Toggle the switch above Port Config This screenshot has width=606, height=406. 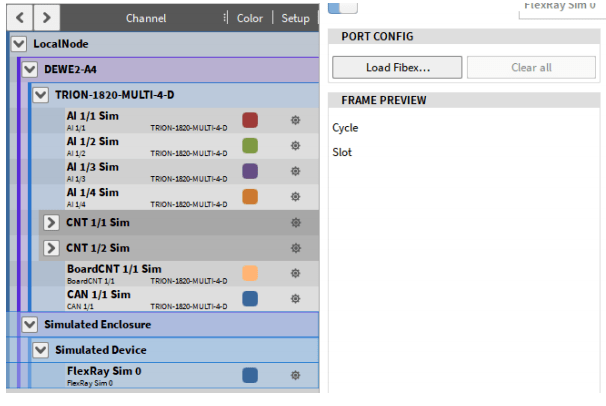pos(343,6)
